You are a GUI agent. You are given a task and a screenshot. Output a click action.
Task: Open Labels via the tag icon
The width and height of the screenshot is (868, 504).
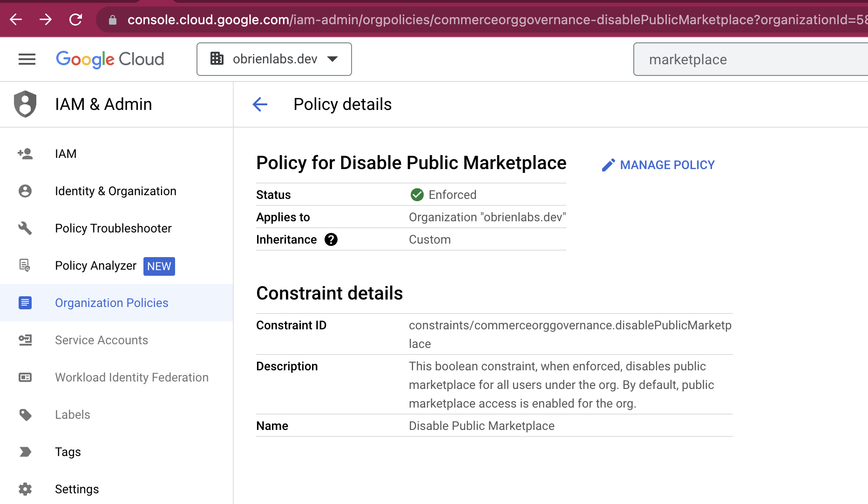pos(25,415)
